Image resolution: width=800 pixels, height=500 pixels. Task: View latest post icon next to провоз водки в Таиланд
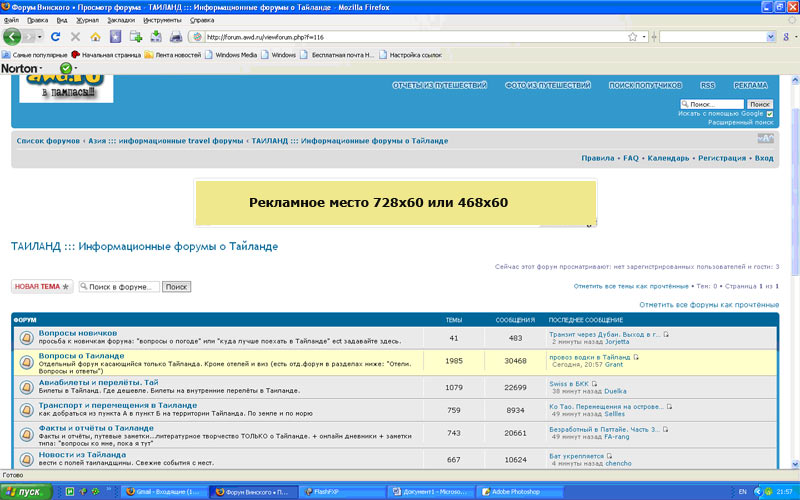pyautogui.click(x=636, y=357)
